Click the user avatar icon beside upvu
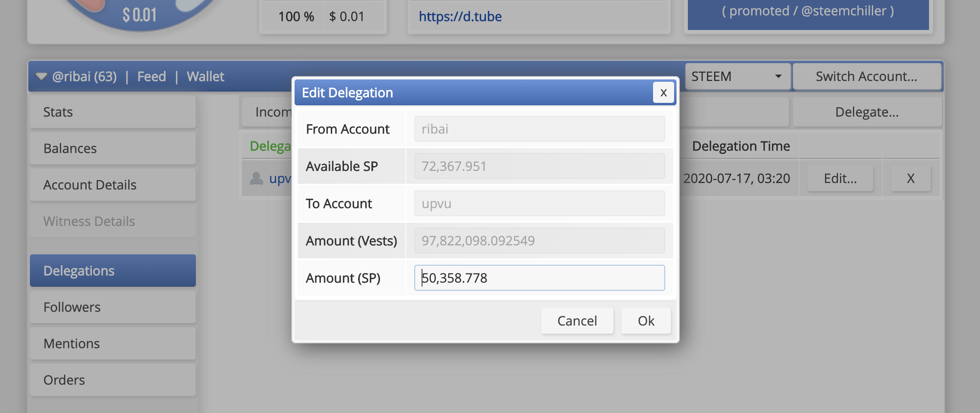 (x=256, y=178)
